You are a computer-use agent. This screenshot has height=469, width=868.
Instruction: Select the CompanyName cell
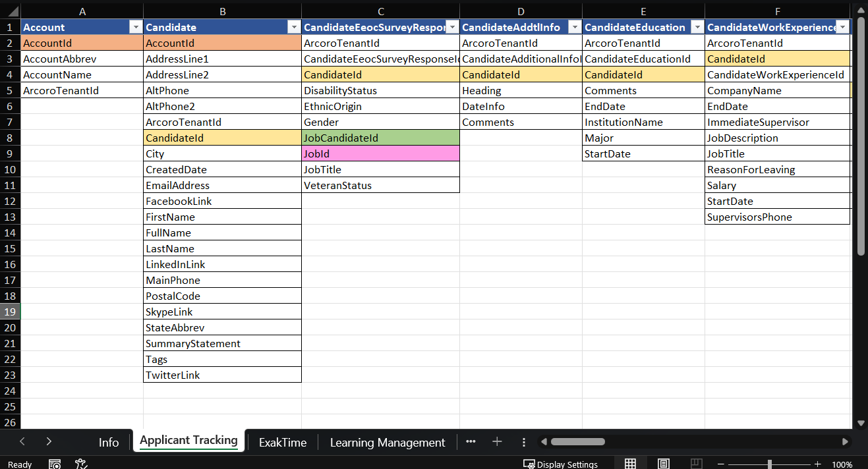point(778,90)
